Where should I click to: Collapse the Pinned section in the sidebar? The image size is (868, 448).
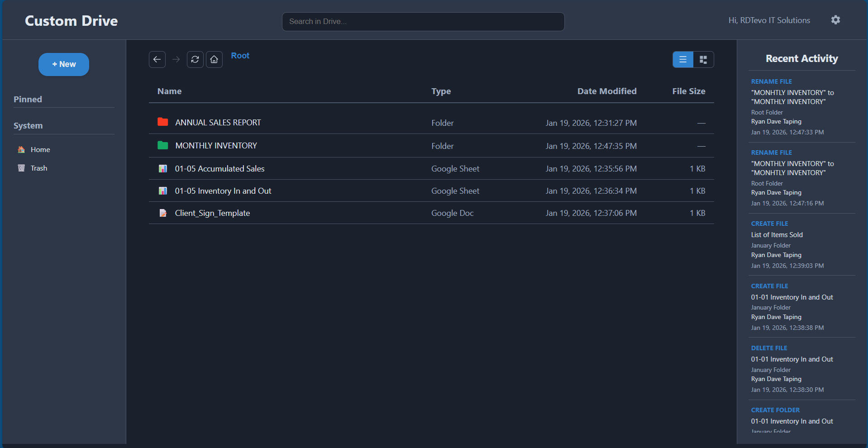click(28, 99)
